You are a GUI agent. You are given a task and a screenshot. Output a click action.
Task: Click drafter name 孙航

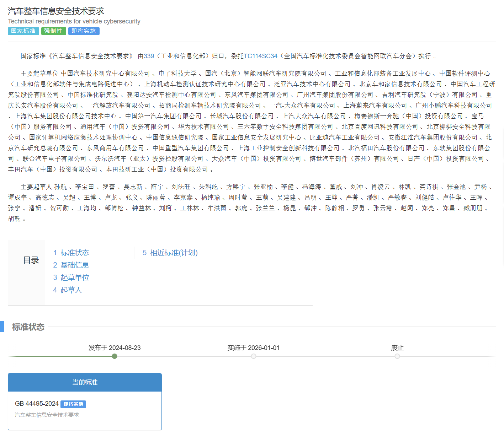coord(60,187)
